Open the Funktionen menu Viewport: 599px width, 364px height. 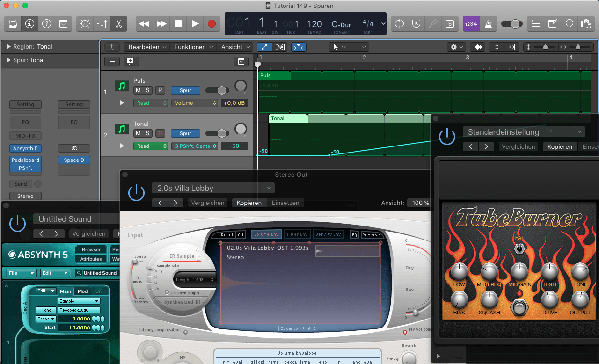pyautogui.click(x=194, y=47)
